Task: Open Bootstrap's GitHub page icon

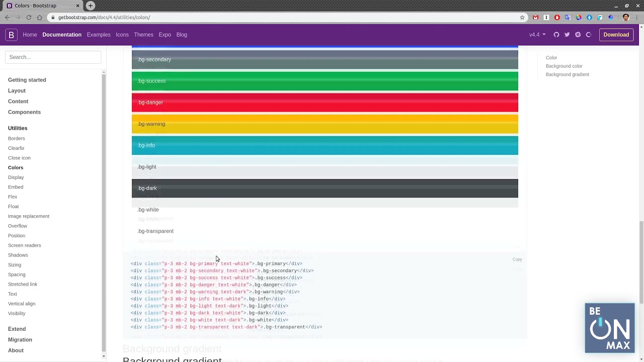Action: point(556,35)
